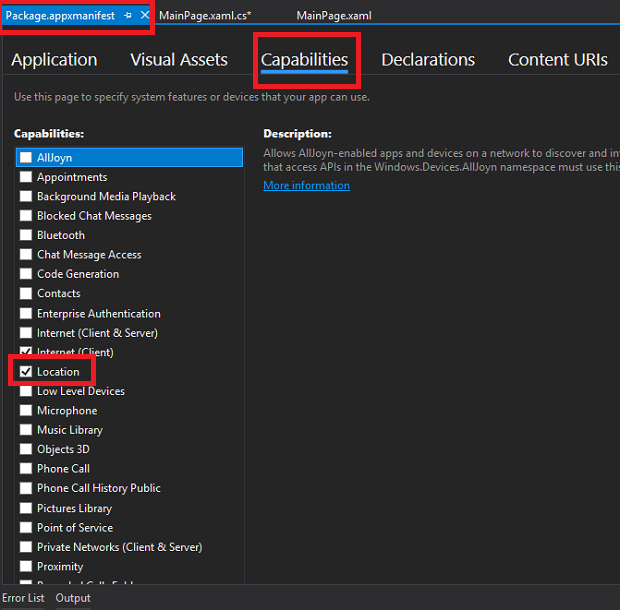Show the Output panel

73,598
